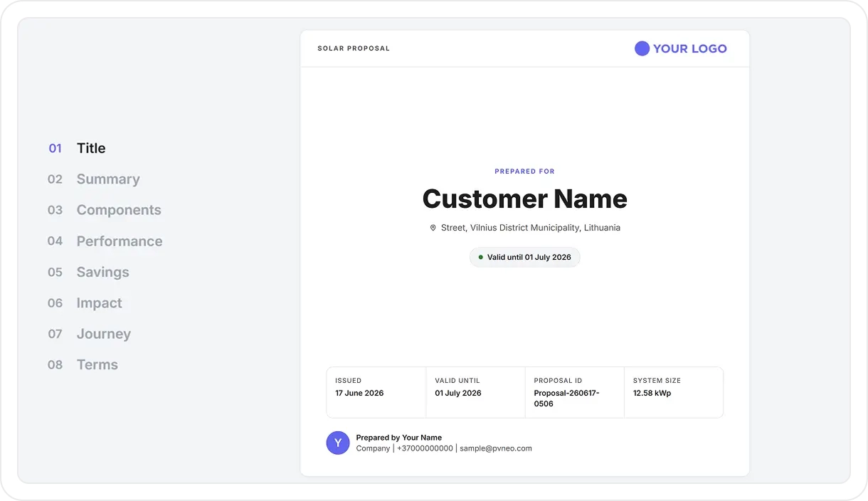Click the YOUR LOGO text
The height and width of the screenshot is (501, 868).
click(x=690, y=48)
